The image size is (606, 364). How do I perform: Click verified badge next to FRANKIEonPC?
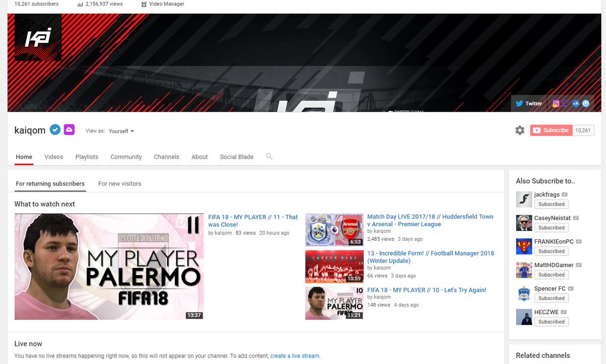[578, 242]
